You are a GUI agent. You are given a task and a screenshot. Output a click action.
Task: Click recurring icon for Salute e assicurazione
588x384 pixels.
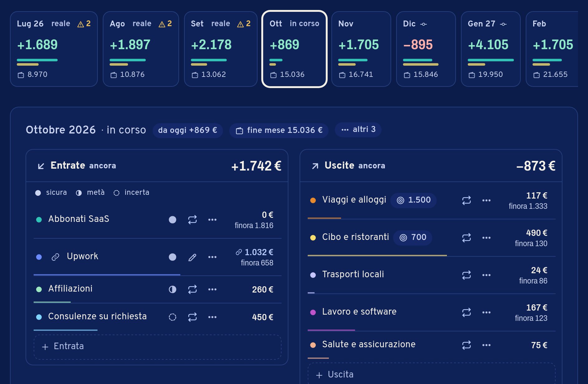pyautogui.click(x=467, y=345)
